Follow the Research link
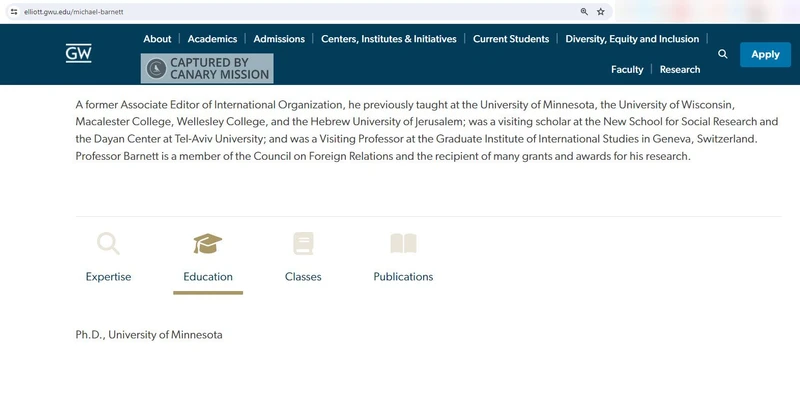 (680, 69)
